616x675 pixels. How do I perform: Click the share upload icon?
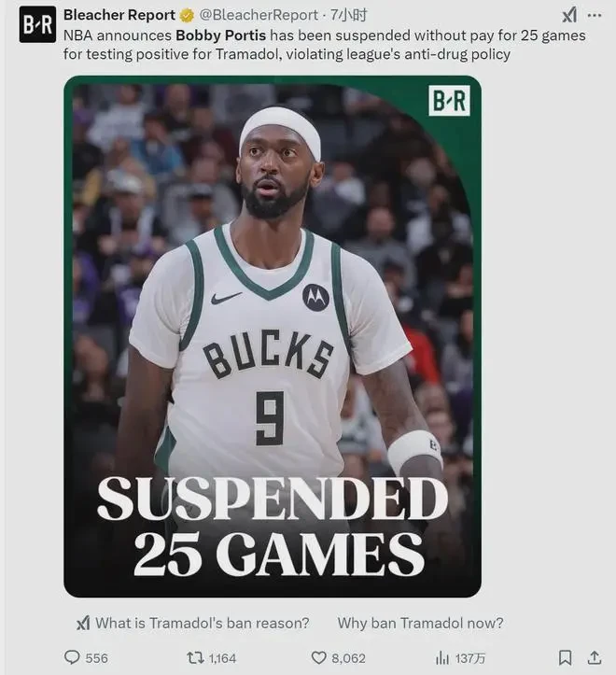point(595,657)
